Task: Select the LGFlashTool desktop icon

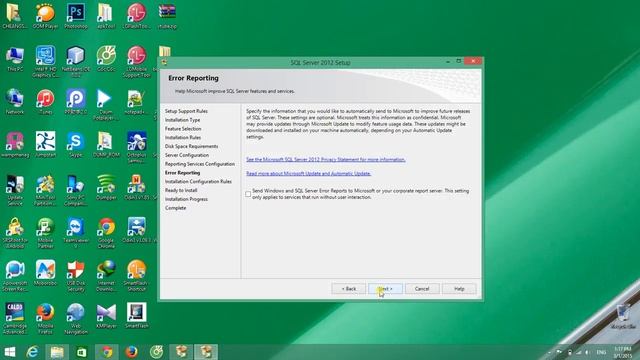Action: tap(136, 16)
